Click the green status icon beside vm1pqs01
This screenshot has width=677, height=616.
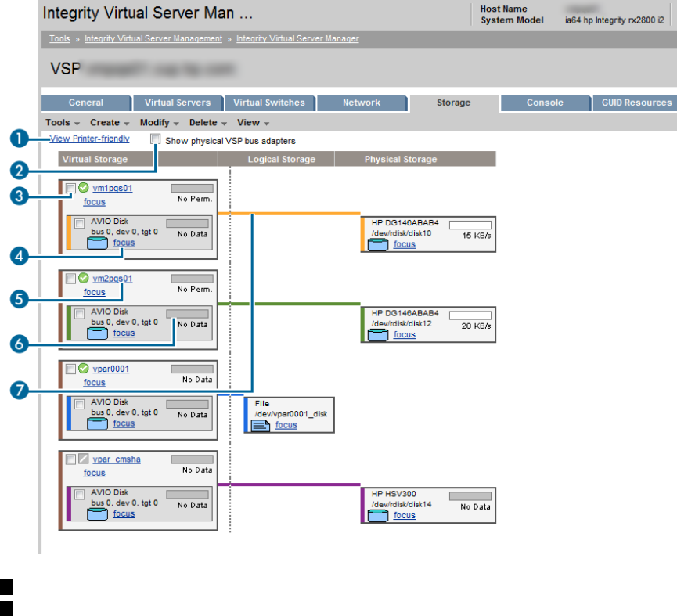coord(84,188)
